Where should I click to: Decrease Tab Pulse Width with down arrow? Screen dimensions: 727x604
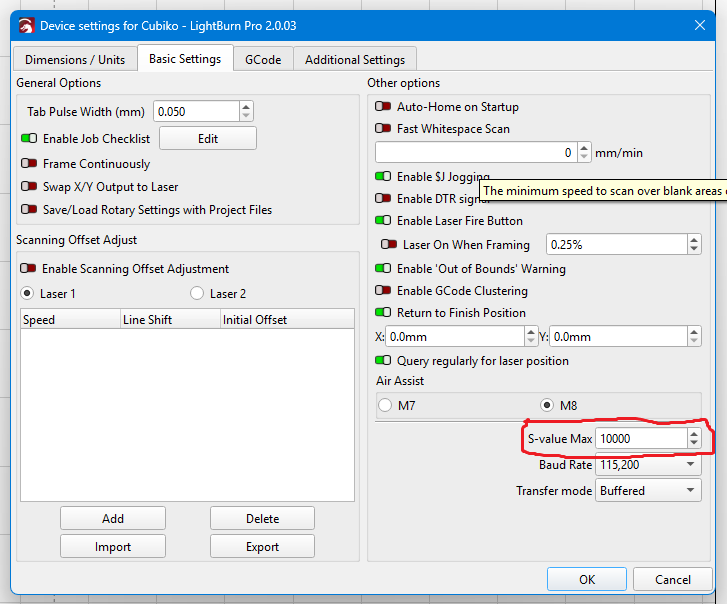(246, 116)
